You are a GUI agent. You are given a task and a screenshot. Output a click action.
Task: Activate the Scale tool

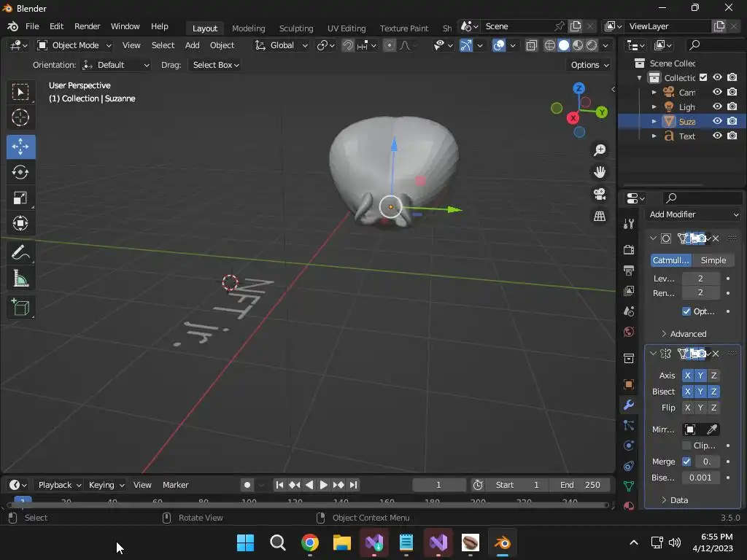pyautogui.click(x=20, y=198)
